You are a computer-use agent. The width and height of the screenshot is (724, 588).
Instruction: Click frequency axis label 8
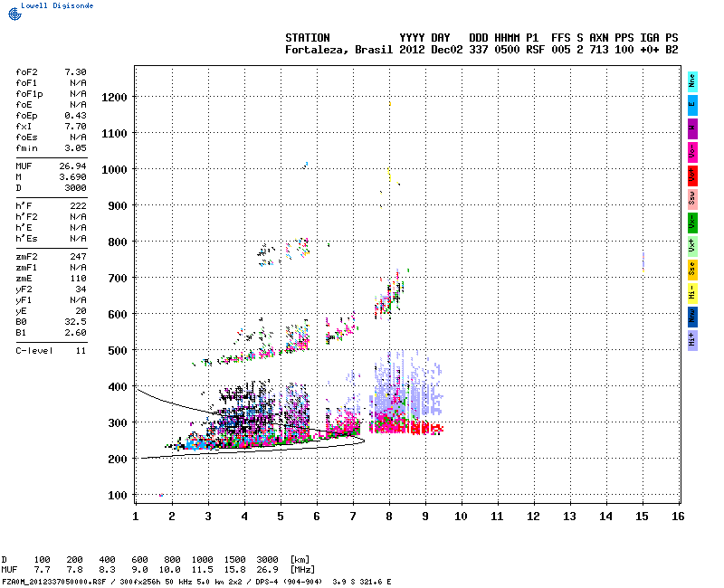tap(389, 517)
